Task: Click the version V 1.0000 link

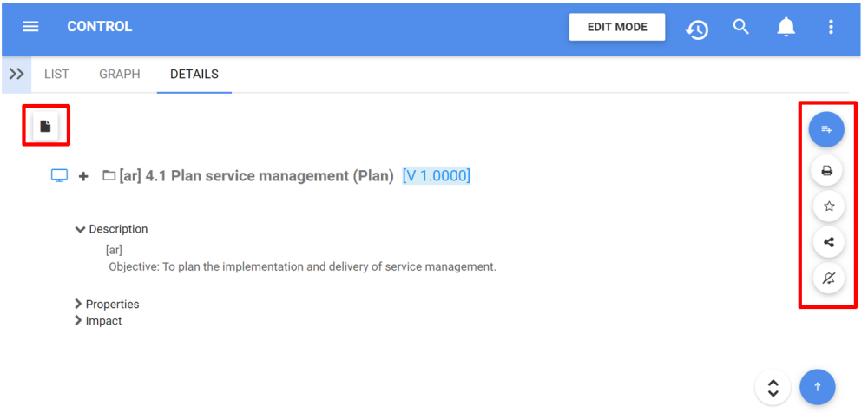Action: tap(436, 176)
